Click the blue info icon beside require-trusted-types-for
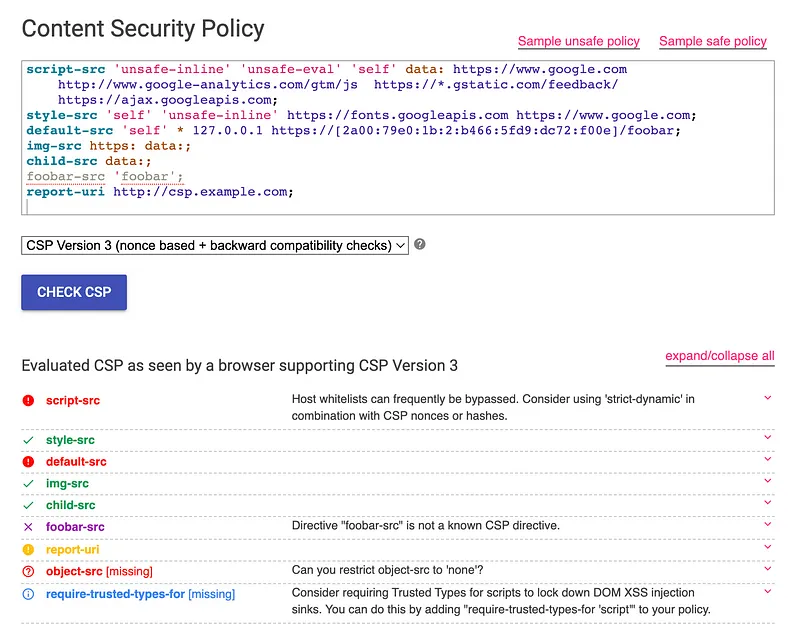The image size is (800, 640). click(x=28, y=594)
